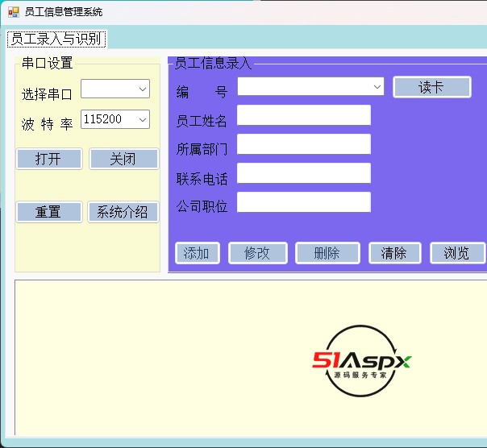
Task: Click the 波特率 label
Action: [47, 124]
